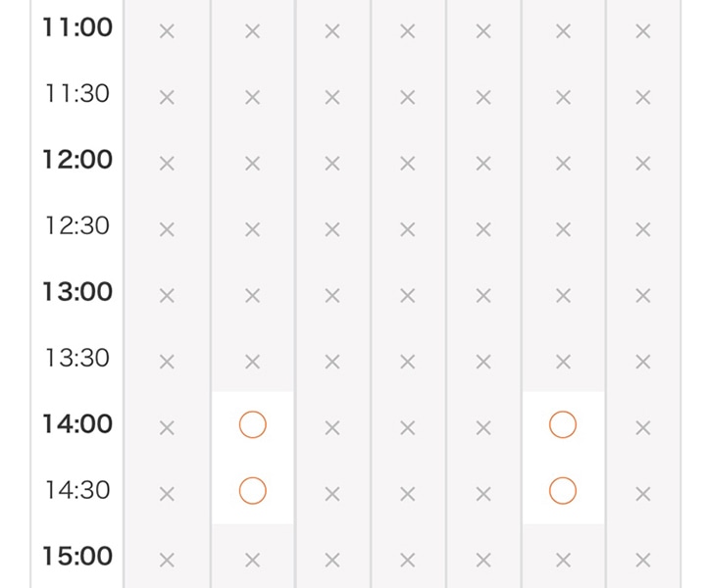Click the 13:00 X mark in third day column
Viewport: 706px width, 588px height.
coord(332,296)
